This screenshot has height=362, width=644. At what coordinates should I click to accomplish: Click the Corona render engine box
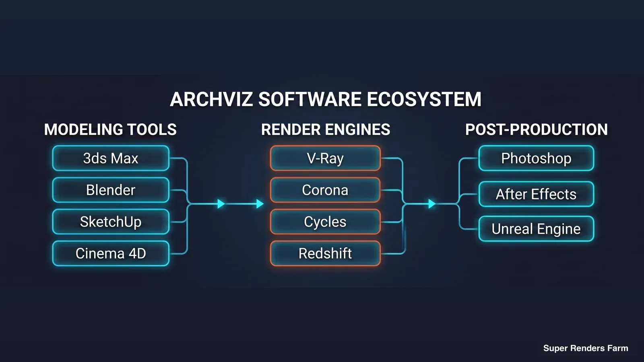(x=325, y=190)
